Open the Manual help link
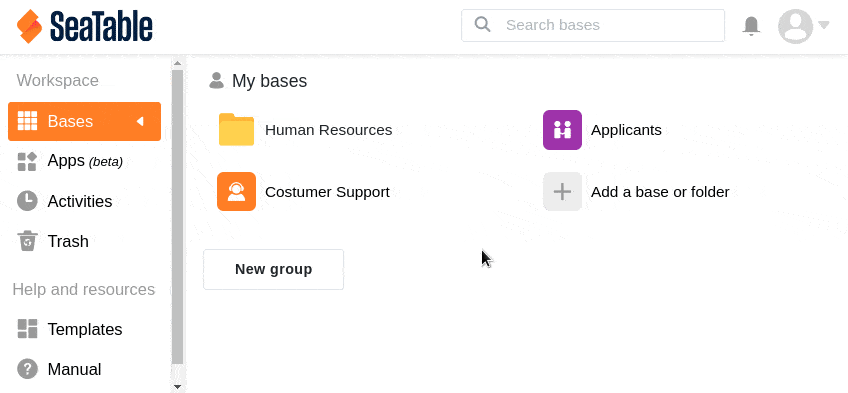The image size is (848, 393). tap(74, 369)
